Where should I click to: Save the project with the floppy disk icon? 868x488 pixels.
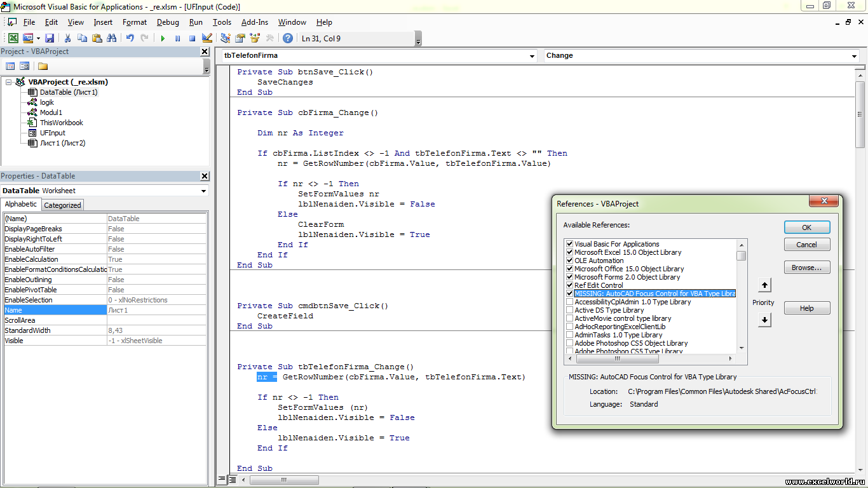pos(50,38)
